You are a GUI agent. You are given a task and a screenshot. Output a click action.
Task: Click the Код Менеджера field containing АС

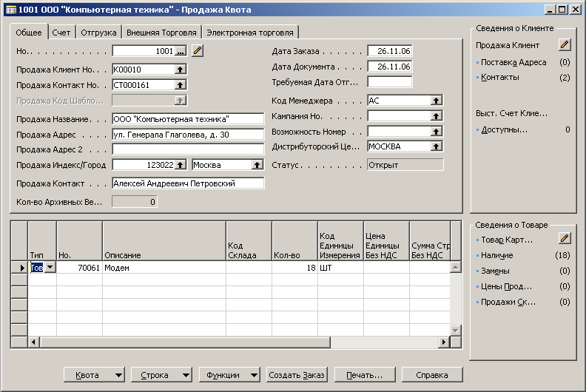click(399, 101)
